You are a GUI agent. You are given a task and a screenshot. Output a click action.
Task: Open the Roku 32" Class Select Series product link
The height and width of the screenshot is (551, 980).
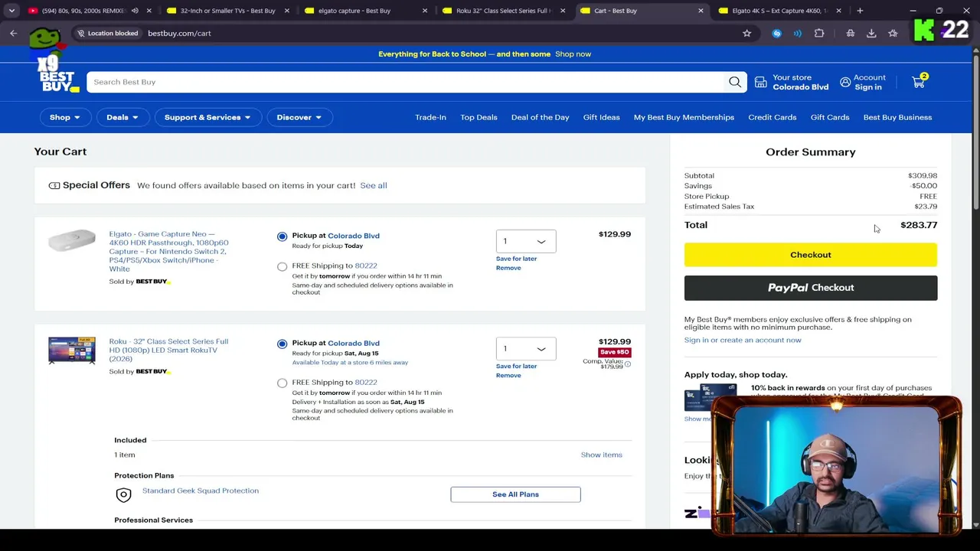tap(168, 350)
